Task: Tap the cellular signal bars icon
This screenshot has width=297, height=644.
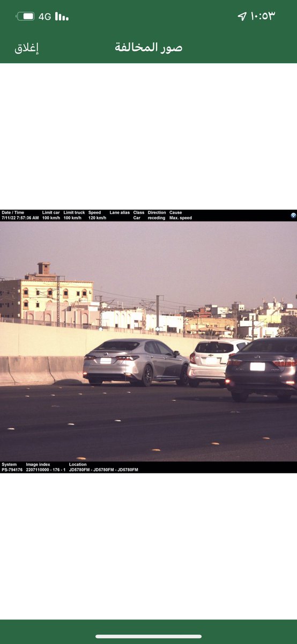Action: click(x=62, y=16)
